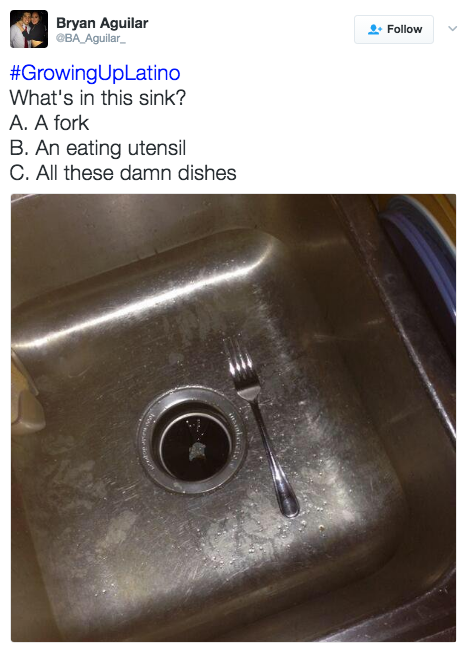Click the food scrap inside the drain
This screenshot has height=648, width=467.
point(197,451)
